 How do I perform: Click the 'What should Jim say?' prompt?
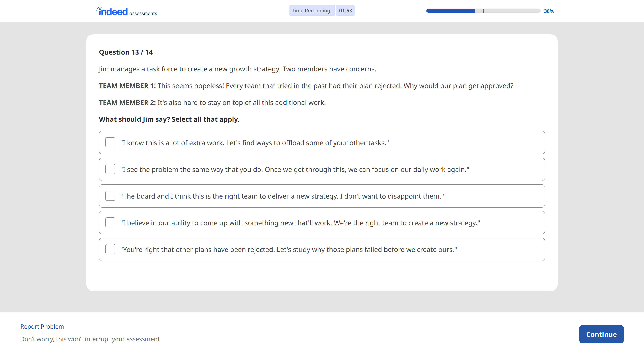click(x=169, y=119)
